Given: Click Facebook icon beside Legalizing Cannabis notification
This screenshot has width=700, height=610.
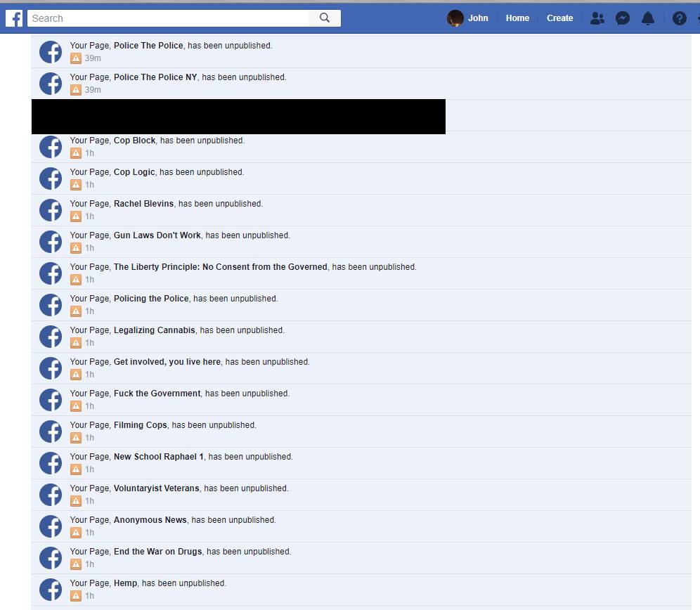Looking at the screenshot, I should [x=51, y=337].
